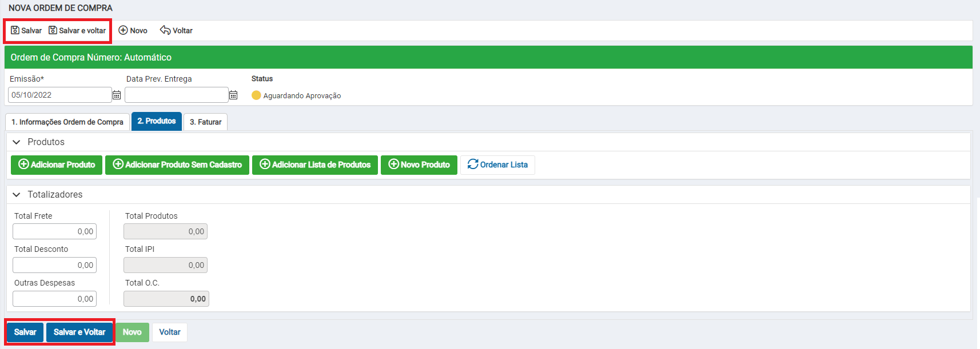Click the Adicionar Produto button
980x349 pixels.
click(57, 165)
